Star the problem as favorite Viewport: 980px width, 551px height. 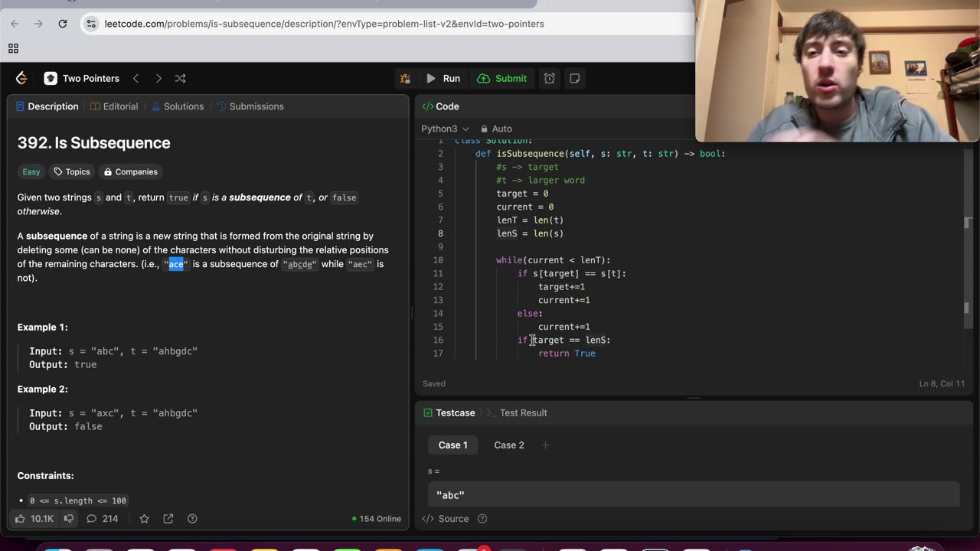144,519
